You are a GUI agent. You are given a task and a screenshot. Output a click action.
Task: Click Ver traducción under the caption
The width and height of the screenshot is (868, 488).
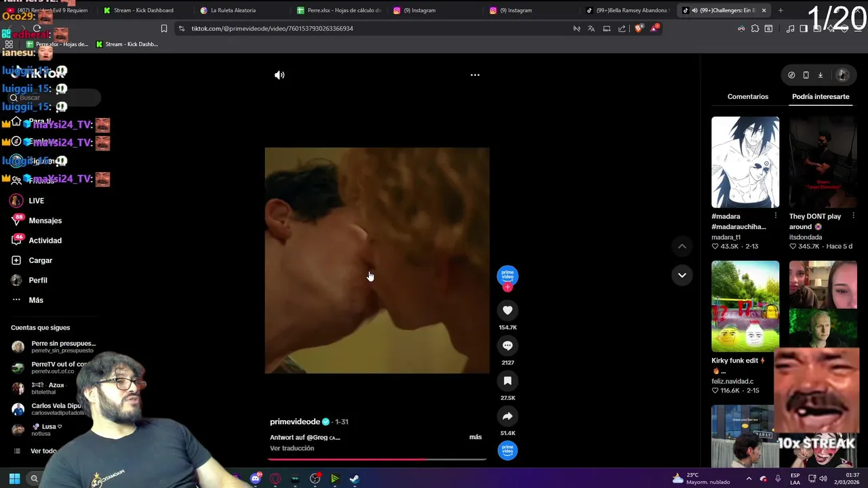point(292,448)
